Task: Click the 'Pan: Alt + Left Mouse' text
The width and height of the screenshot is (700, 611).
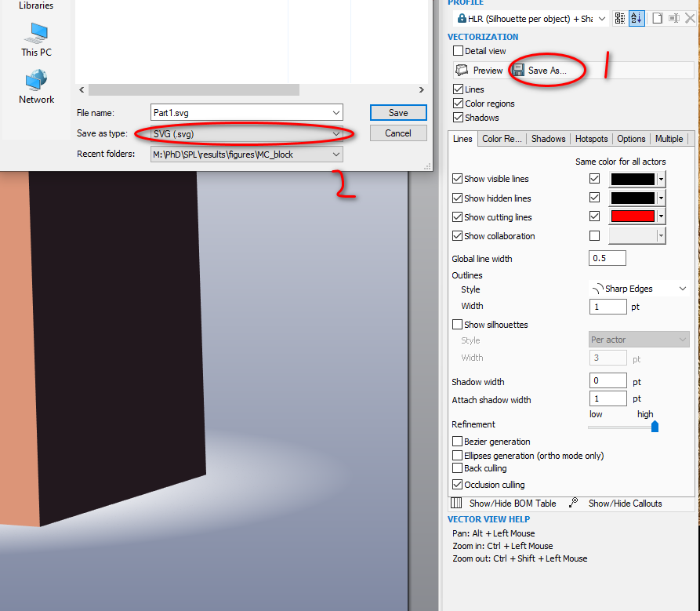Action: tap(493, 533)
